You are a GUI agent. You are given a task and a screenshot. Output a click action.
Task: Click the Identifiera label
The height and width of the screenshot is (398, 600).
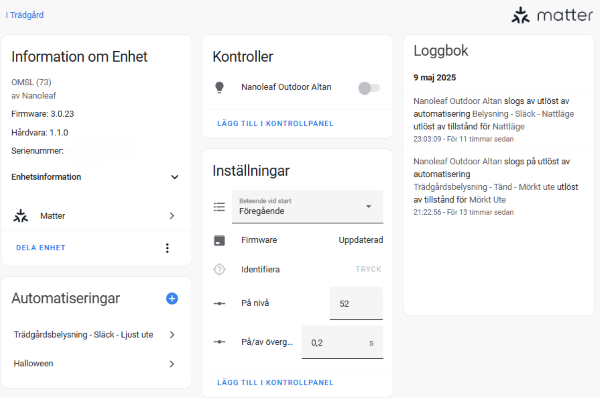point(260,269)
